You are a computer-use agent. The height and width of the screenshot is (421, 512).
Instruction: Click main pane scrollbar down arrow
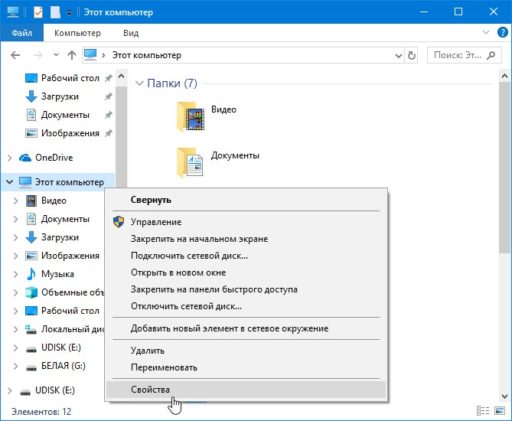click(505, 397)
